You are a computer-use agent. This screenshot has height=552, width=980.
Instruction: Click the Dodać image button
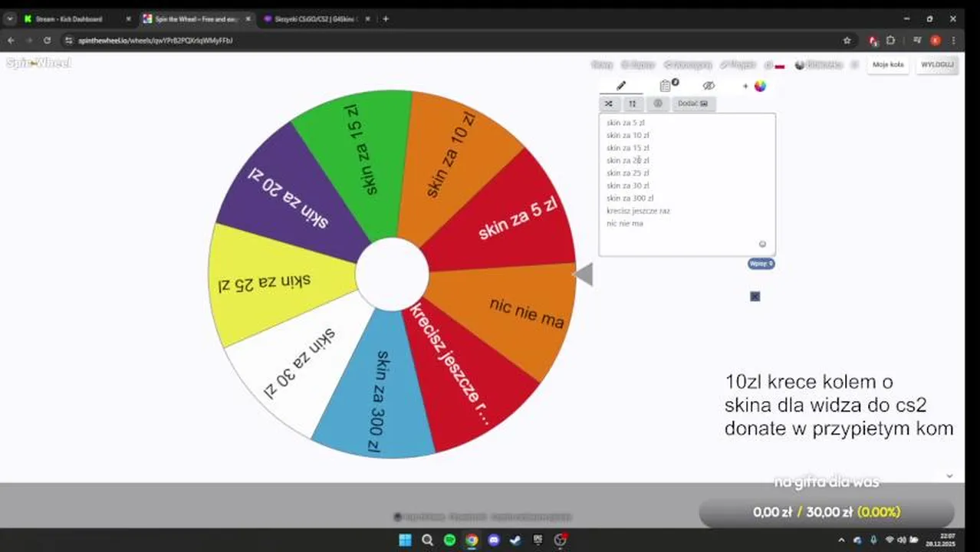point(693,103)
